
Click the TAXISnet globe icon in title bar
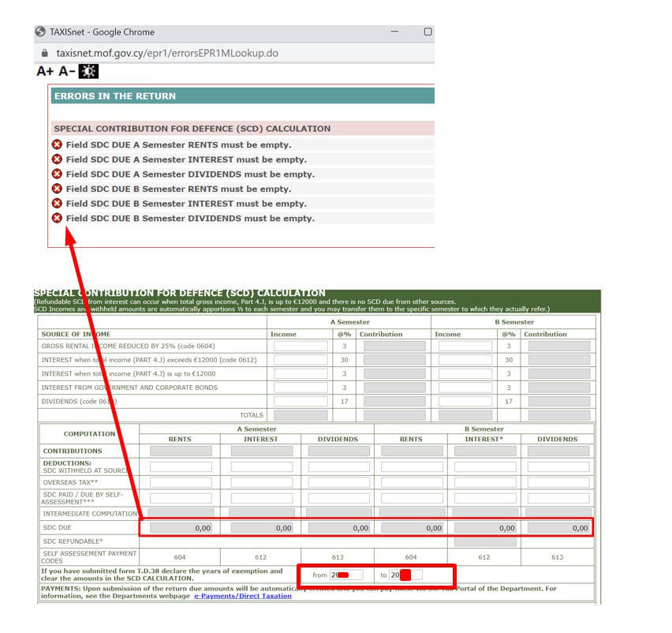coord(40,32)
